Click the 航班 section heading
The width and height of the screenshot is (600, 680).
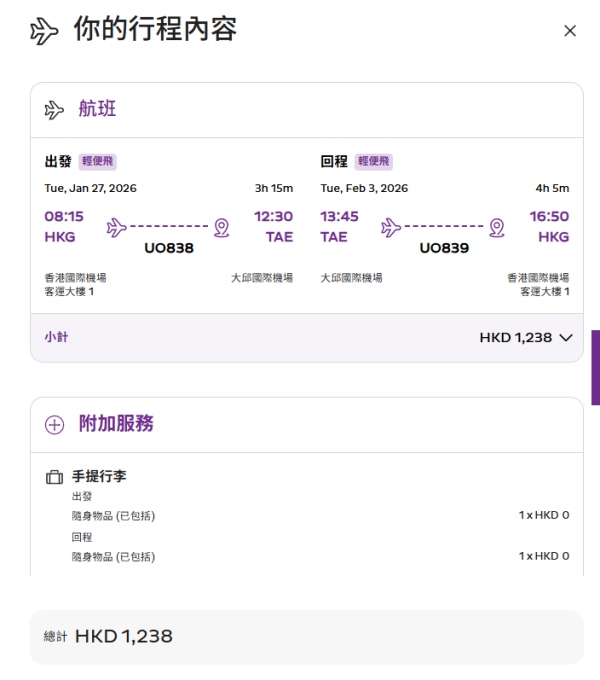97,108
